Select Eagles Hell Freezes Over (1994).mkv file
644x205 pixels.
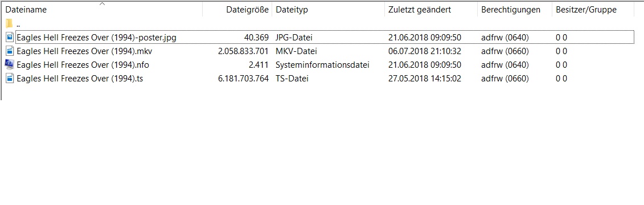[x=85, y=51]
